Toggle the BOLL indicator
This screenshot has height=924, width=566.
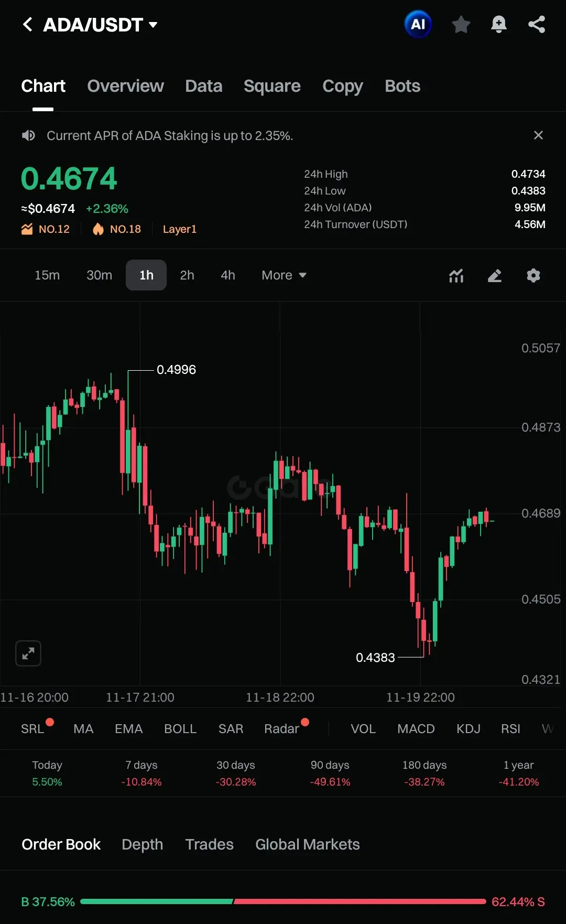(x=180, y=729)
